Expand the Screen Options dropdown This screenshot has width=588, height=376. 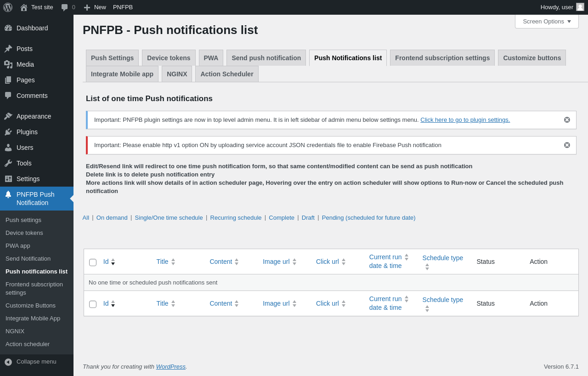[x=547, y=22]
